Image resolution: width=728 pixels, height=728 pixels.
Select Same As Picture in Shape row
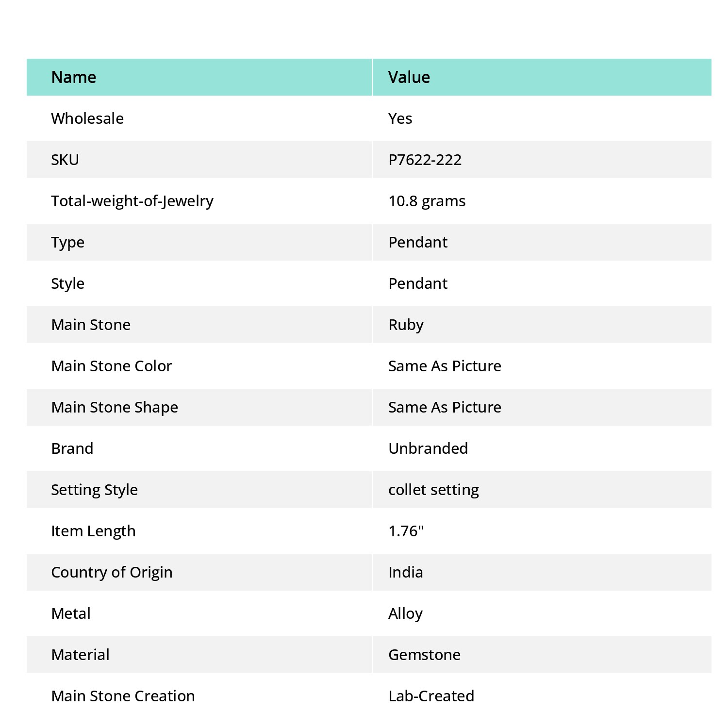pyautogui.click(x=445, y=407)
